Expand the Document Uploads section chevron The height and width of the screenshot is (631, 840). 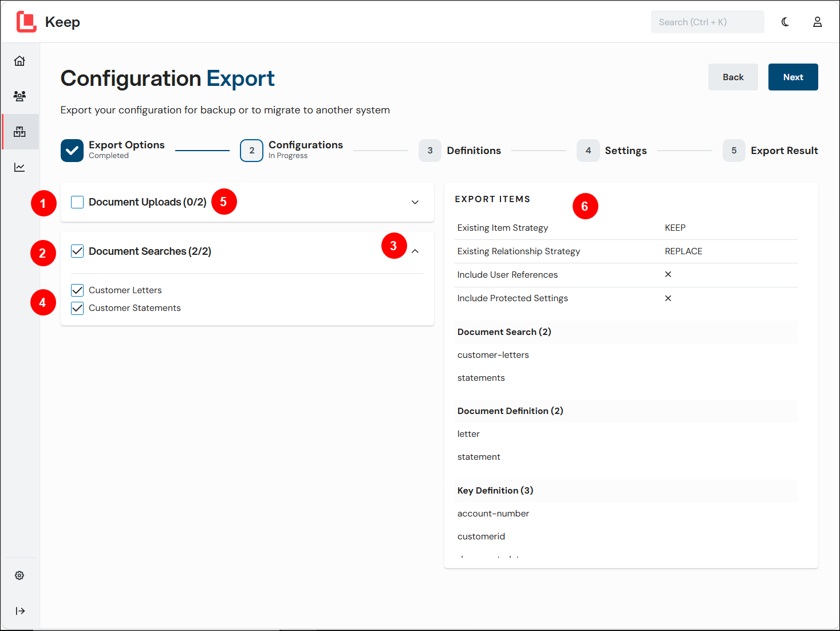click(415, 202)
